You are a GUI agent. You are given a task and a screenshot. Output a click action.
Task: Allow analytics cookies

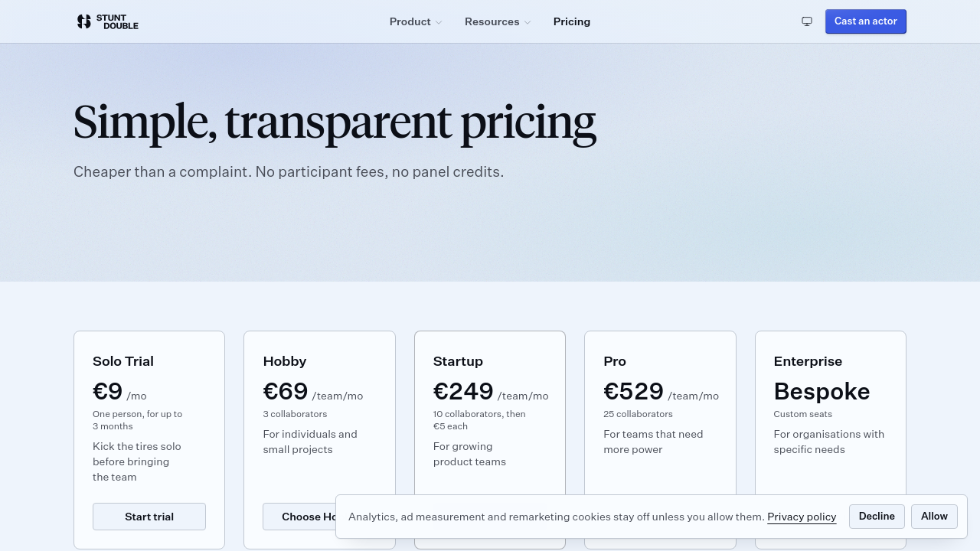[934, 517]
